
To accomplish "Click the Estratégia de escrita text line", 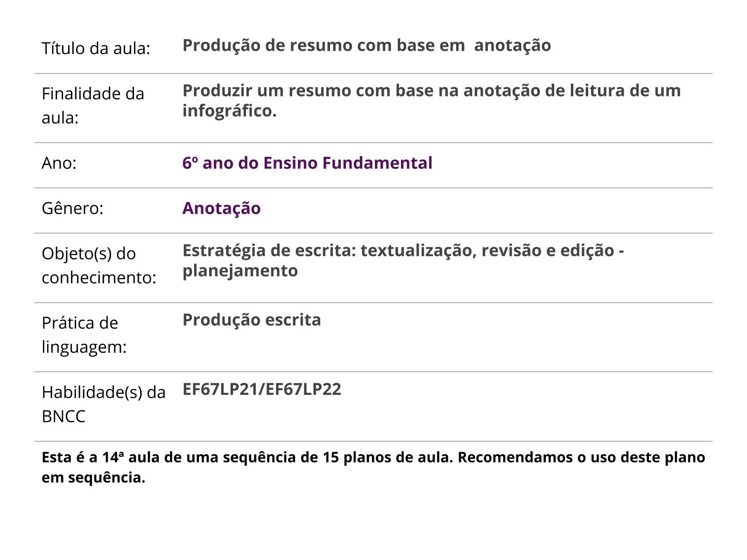I will click(403, 251).
